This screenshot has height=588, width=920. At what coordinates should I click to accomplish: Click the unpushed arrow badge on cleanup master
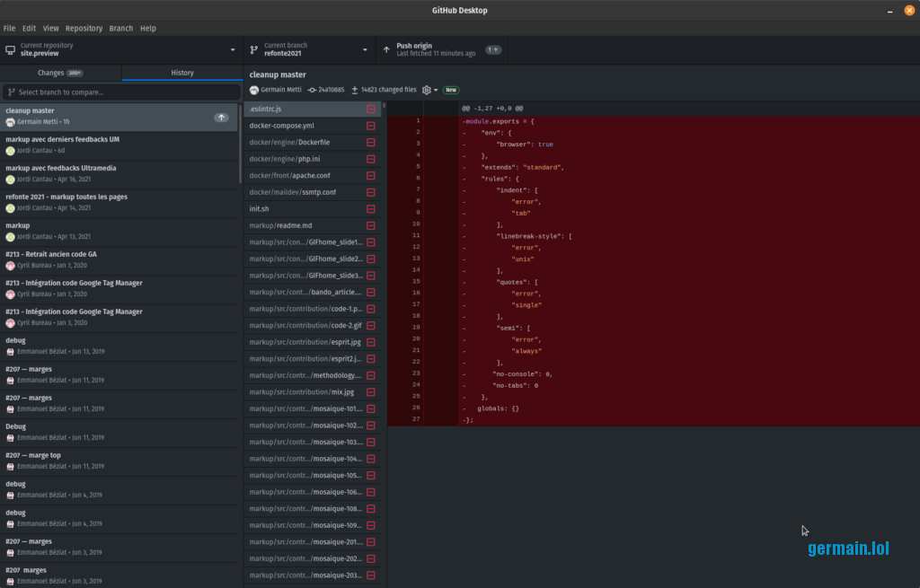click(221, 118)
